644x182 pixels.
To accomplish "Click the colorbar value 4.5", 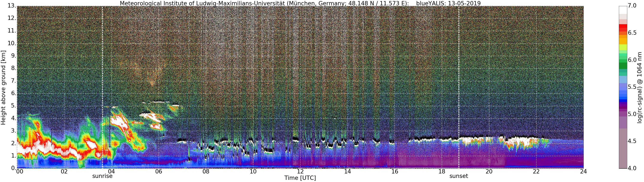I will point(632,141).
